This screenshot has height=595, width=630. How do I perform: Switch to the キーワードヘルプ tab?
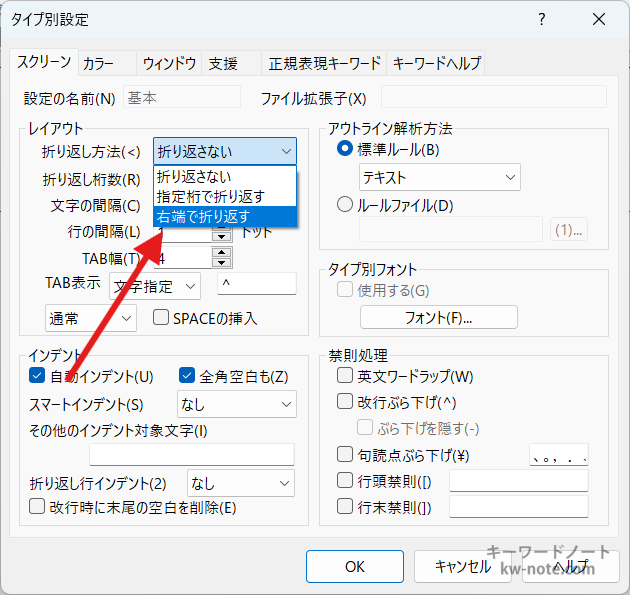pyautogui.click(x=437, y=63)
